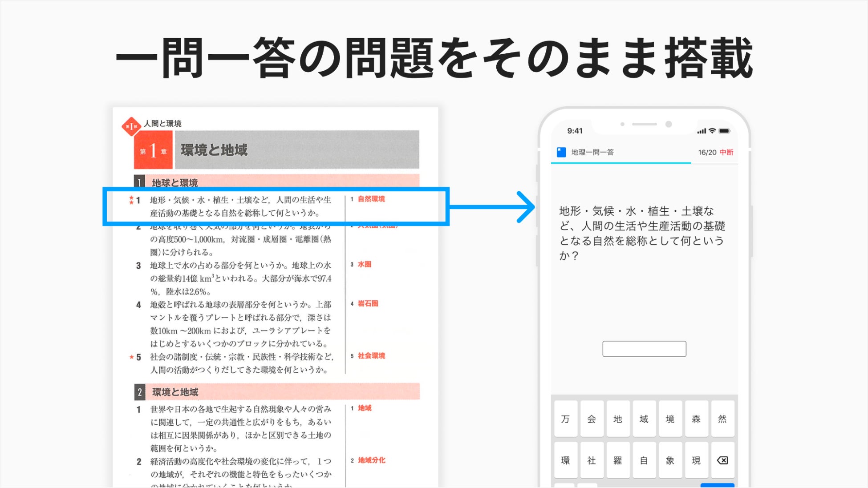Tap the 自 kanji key

coord(644,460)
